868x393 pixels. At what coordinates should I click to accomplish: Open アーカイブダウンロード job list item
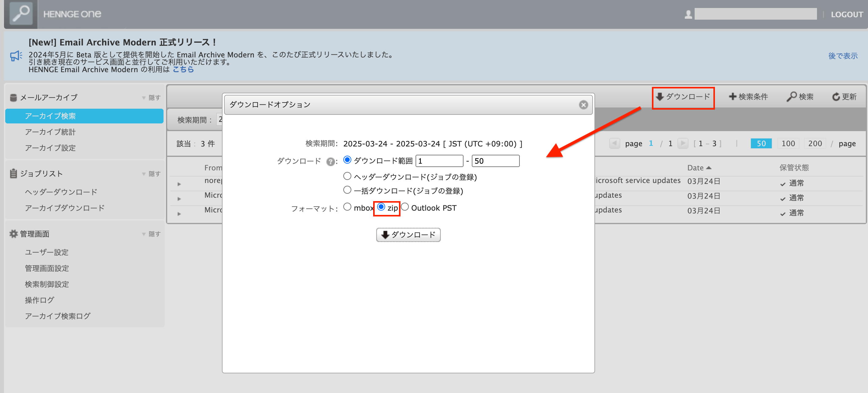click(x=65, y=208)
